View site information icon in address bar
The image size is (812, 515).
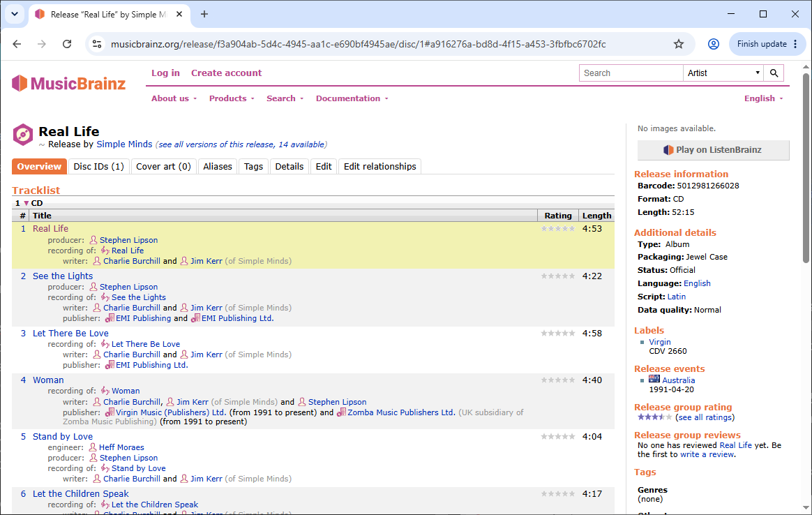click(x=97, y=44)
